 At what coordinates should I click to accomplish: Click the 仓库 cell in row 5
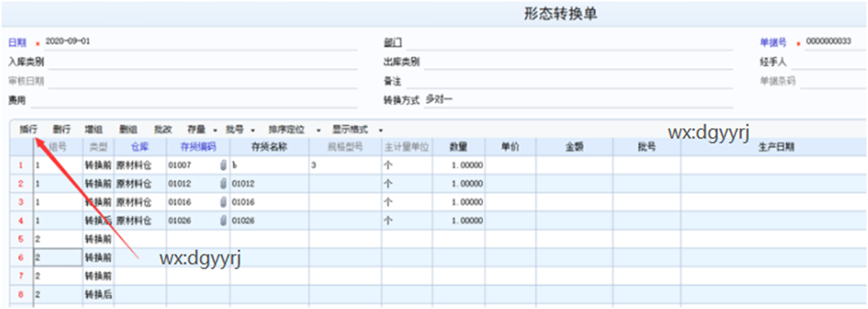click(x=140, y=239)
